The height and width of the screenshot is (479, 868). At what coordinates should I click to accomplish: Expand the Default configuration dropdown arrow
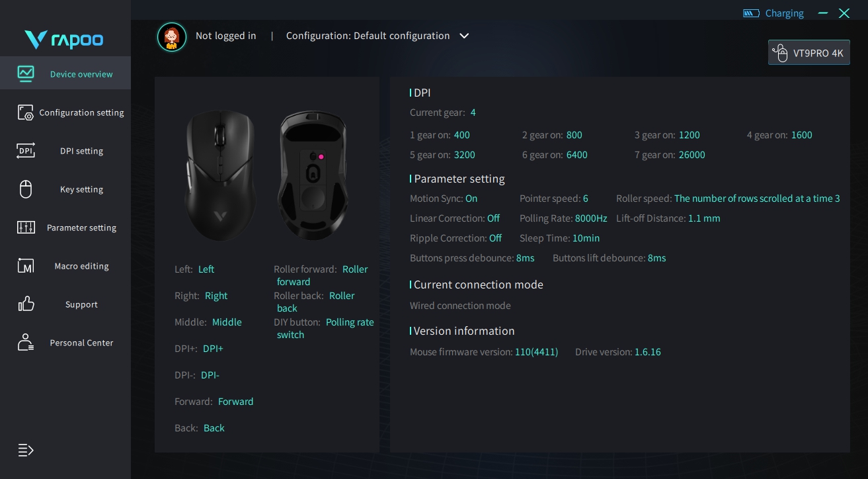464,36
